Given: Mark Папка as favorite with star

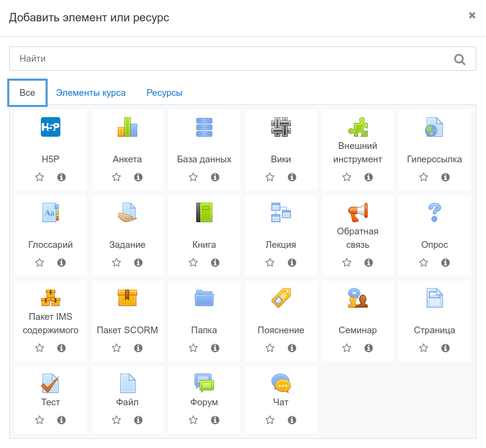Looking at the screenshot, I should (193, 348).
